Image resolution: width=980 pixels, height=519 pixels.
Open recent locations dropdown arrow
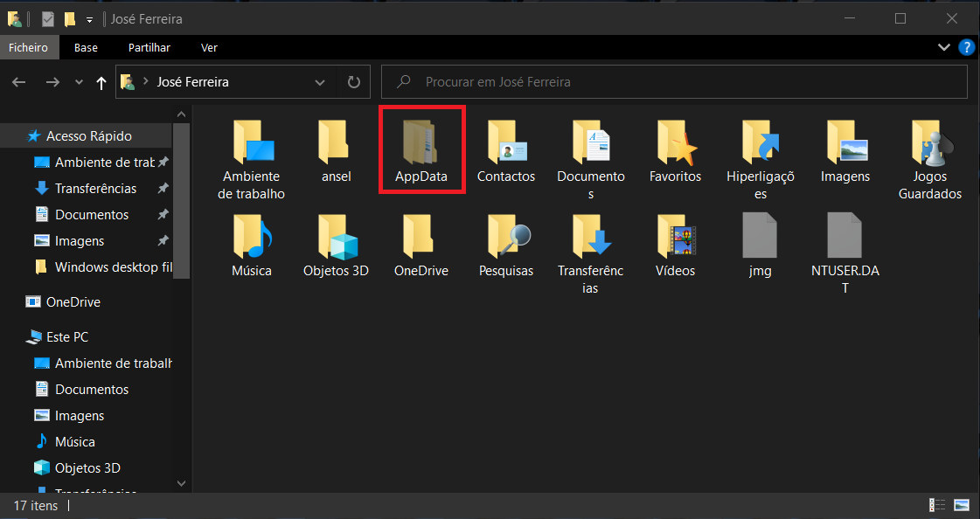pos(79,82)
